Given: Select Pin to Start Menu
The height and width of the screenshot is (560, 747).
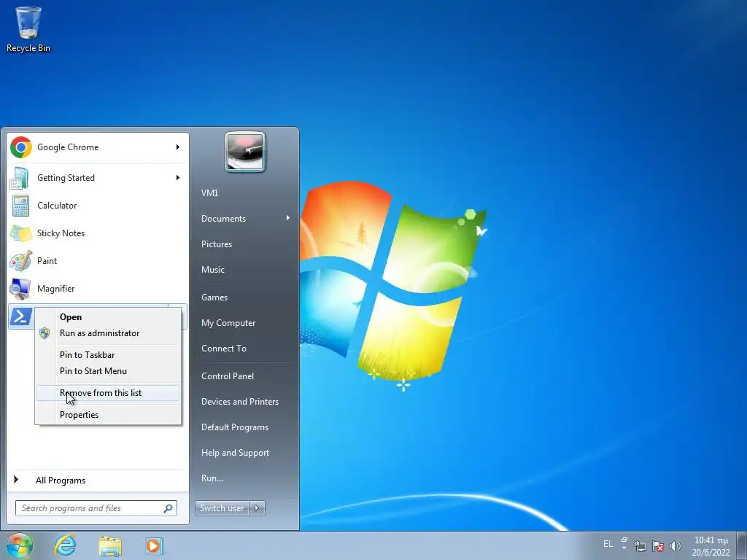Looking at the screenshot, I should 93,371.
